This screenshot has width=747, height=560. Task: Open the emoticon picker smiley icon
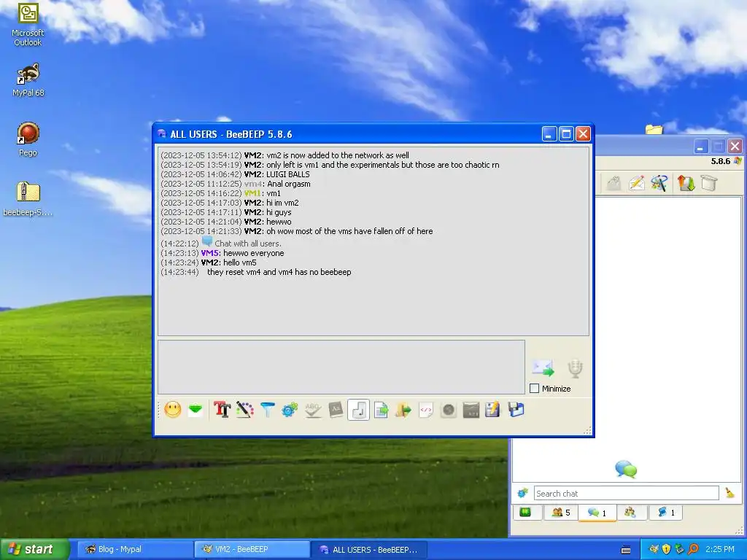point(173,410)
